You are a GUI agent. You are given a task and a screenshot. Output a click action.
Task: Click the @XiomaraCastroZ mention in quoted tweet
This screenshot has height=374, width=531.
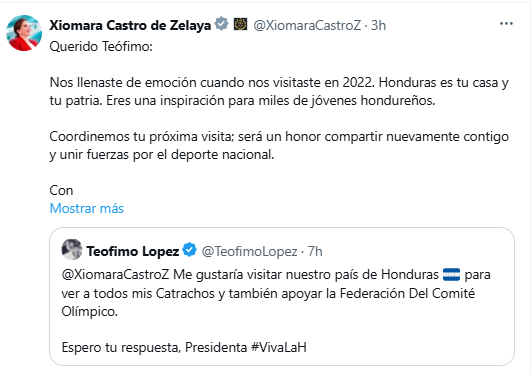[115, 274]
